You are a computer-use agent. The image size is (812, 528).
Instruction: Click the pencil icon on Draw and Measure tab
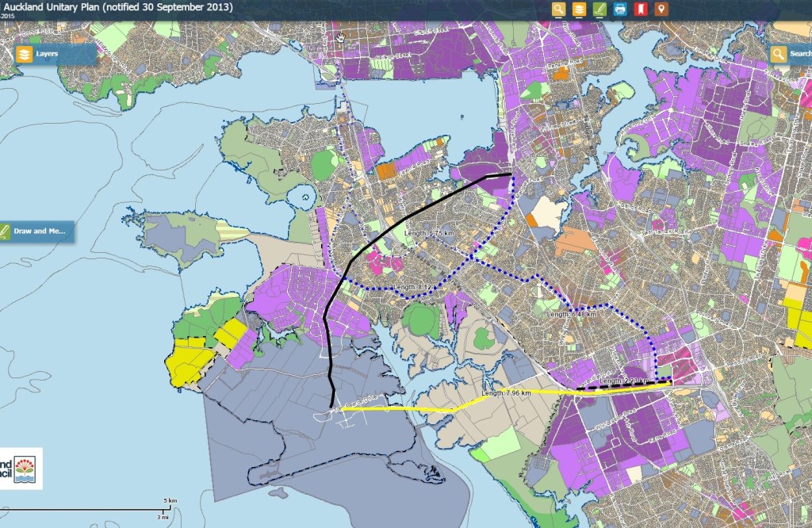pos(6,231)
